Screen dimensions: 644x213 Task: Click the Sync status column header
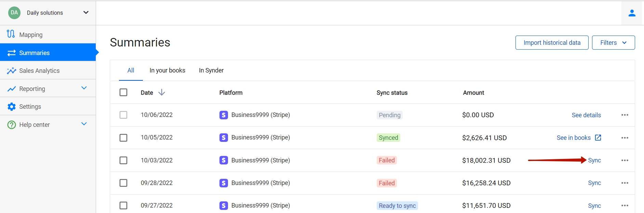click(392, 93)
